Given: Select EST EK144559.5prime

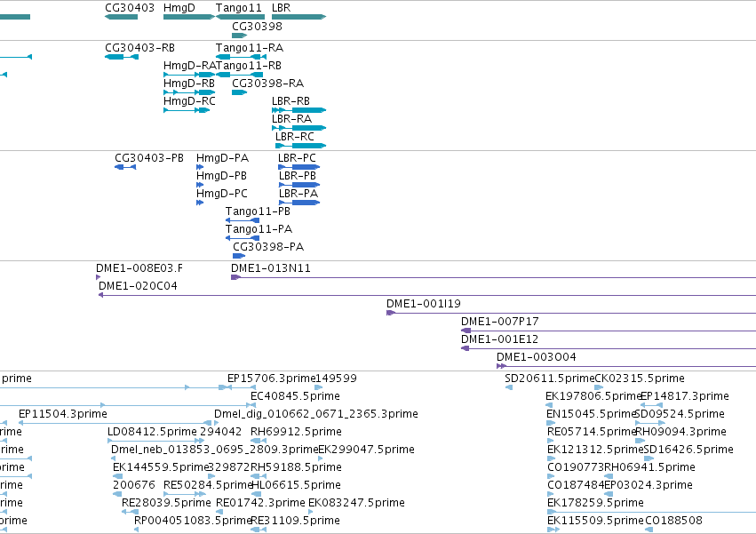Looking at the screenshot, I should pyautogui.click(x=161, y=467).
